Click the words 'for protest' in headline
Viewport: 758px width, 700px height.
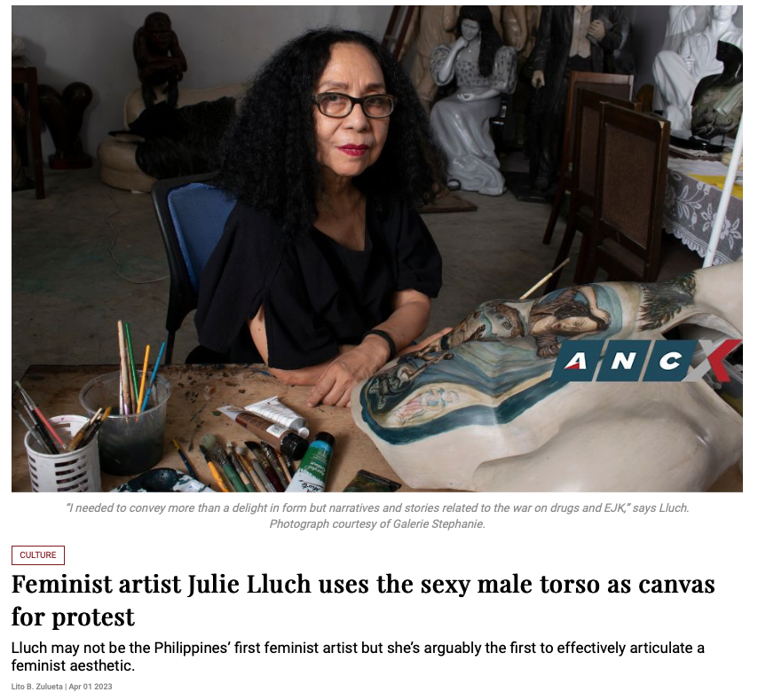click(73, 617)
